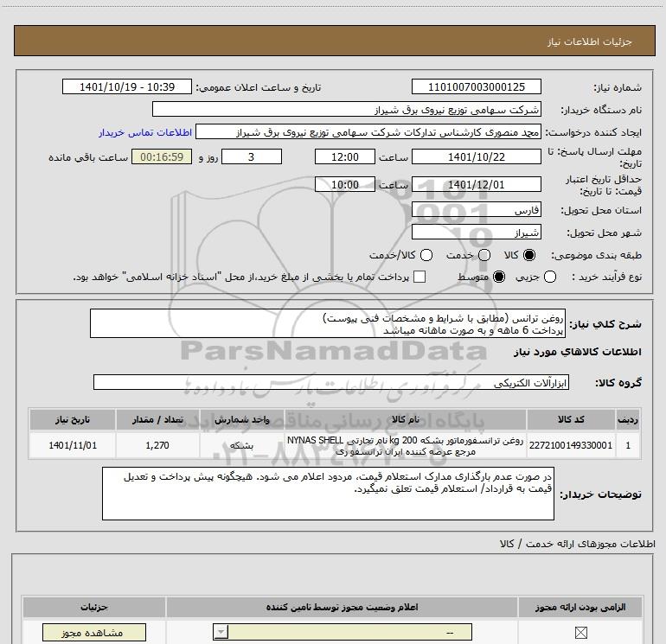Click the unit cell بشکه
The image size is (666, 644).
pyautogui.click(x=241, y=445)
